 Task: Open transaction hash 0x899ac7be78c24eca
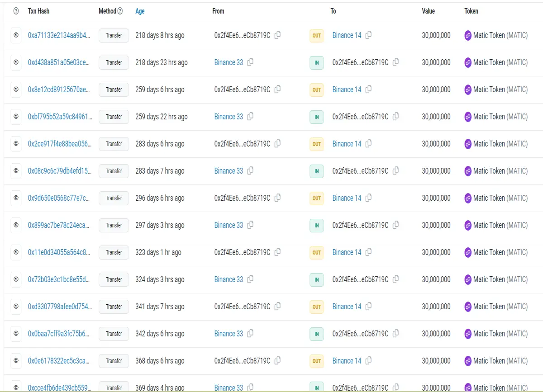pos(59,225)
